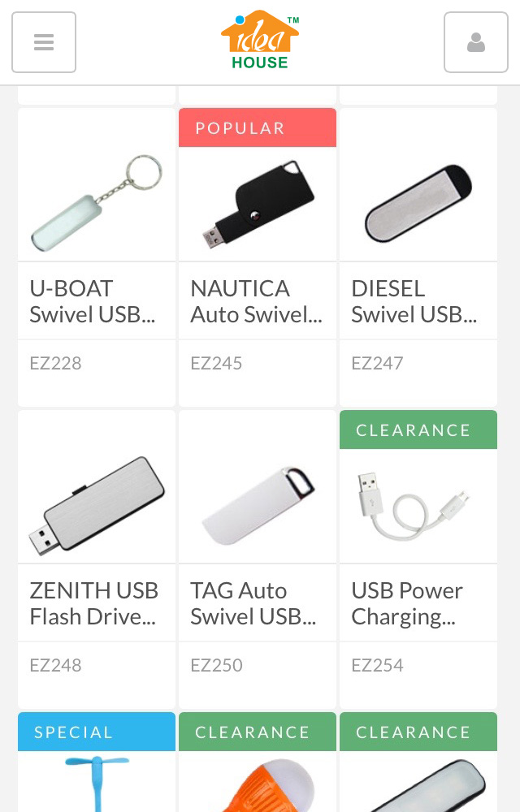Open USB Power Charging product title
Viewport: 520px width, 812px height.
click(x=407, y=603)
